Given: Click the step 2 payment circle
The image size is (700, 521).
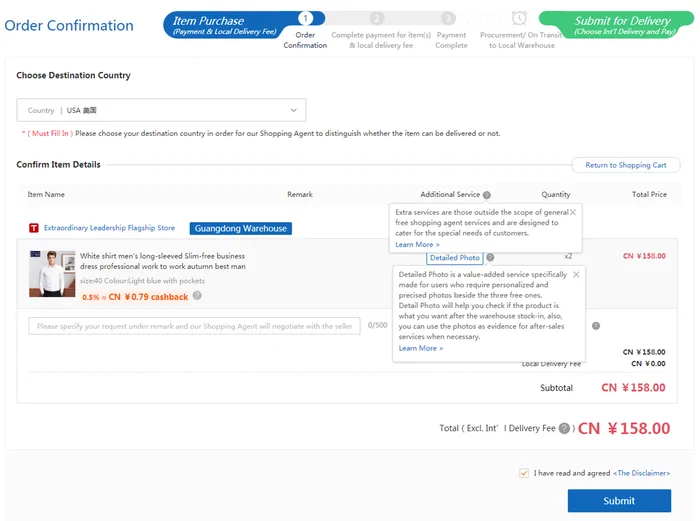Looking at the screenshot, I should [x=377, y=18].
